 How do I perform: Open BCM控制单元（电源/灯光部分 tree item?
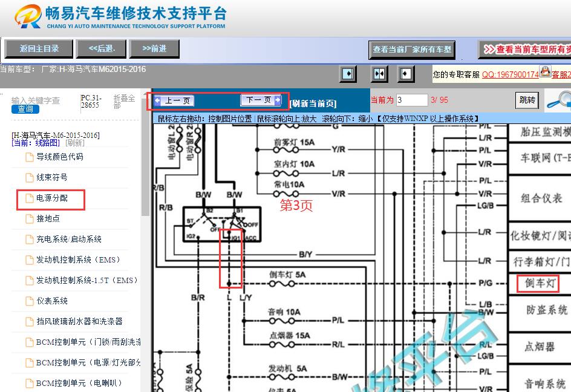(88, 362)
